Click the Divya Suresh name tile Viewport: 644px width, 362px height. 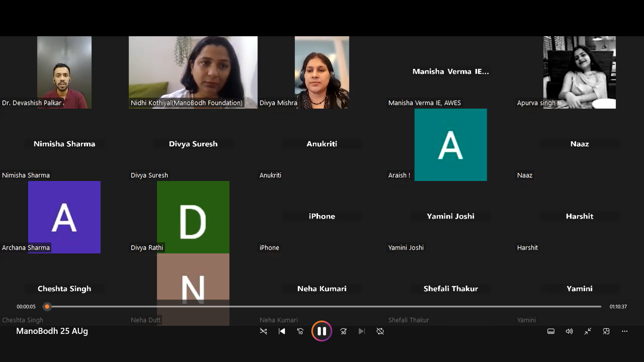193,144
